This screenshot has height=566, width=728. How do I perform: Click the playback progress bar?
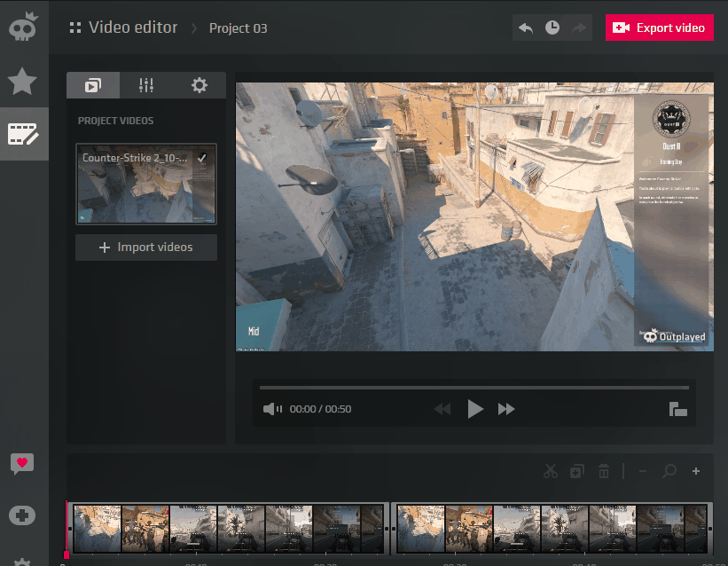pos(474,387)
